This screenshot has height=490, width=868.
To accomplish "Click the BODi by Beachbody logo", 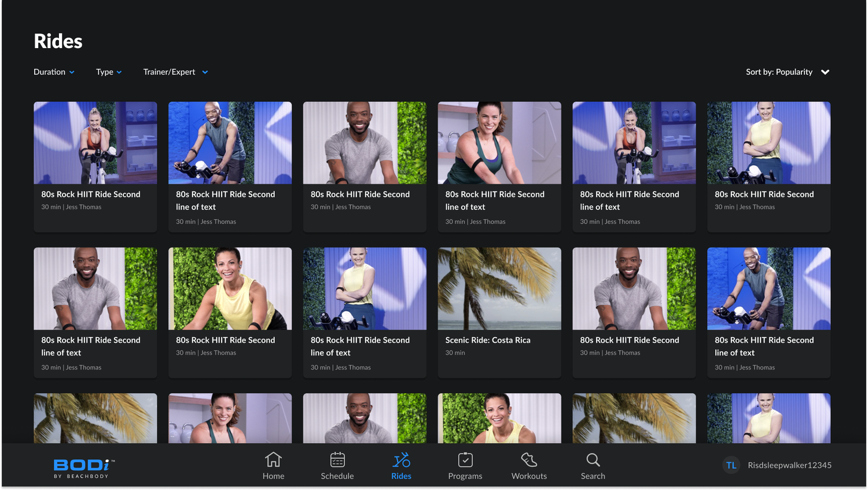I will (84, 468).
